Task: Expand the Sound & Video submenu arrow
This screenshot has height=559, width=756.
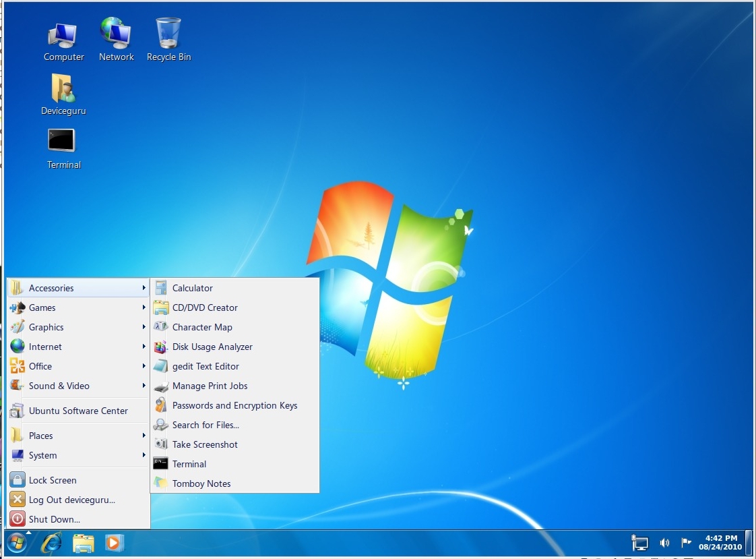Action: [144, 386]
